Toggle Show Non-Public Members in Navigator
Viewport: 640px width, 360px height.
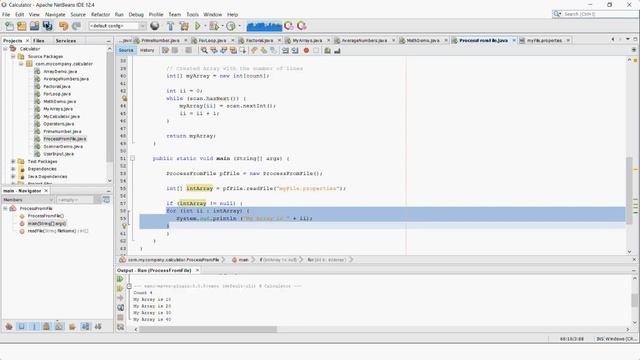click(x=47, y=327)
